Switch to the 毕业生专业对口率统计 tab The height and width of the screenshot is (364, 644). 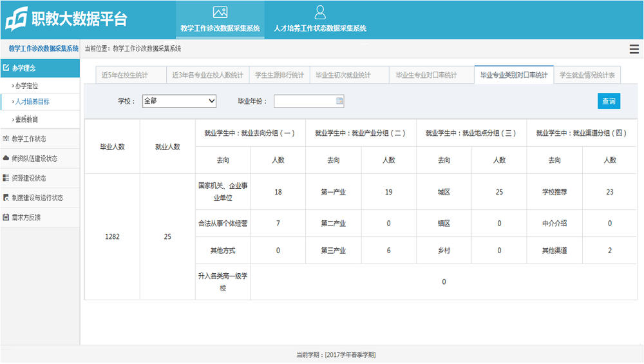coord(431,75)
